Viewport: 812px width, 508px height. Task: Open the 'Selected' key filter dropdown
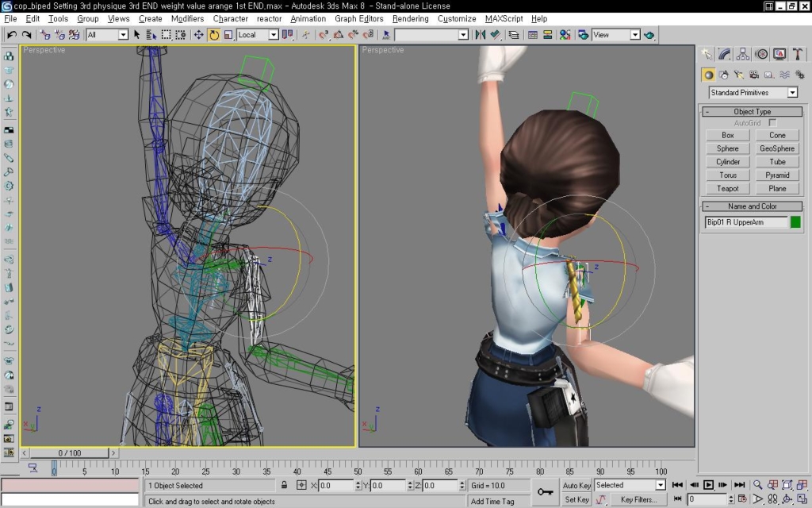coord(630,485)
